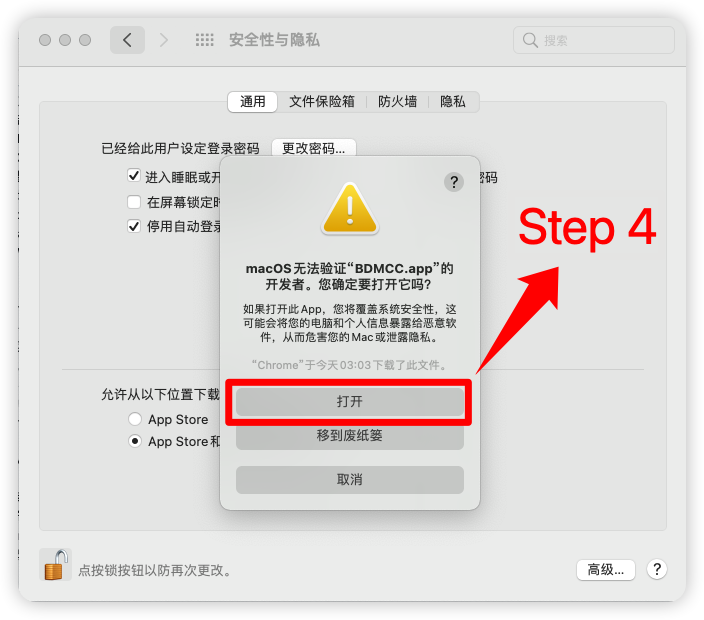
Task: Click the magnifier icon in search box
Action: (x=530, y=40)
